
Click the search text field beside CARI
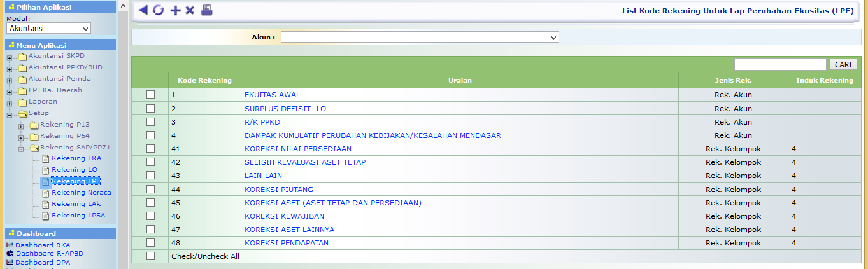[x=779, y=64]
